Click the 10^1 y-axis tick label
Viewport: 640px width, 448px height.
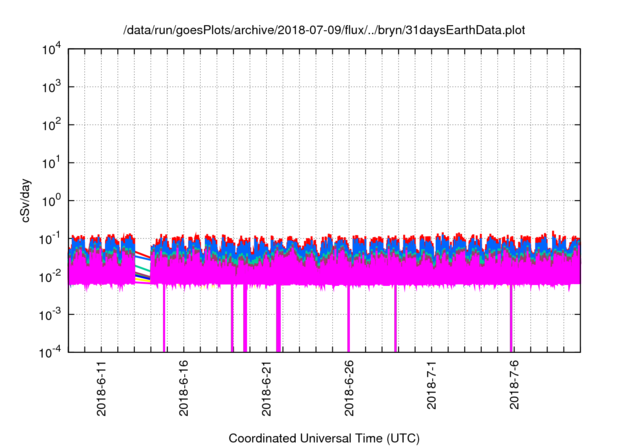[50, 163]
